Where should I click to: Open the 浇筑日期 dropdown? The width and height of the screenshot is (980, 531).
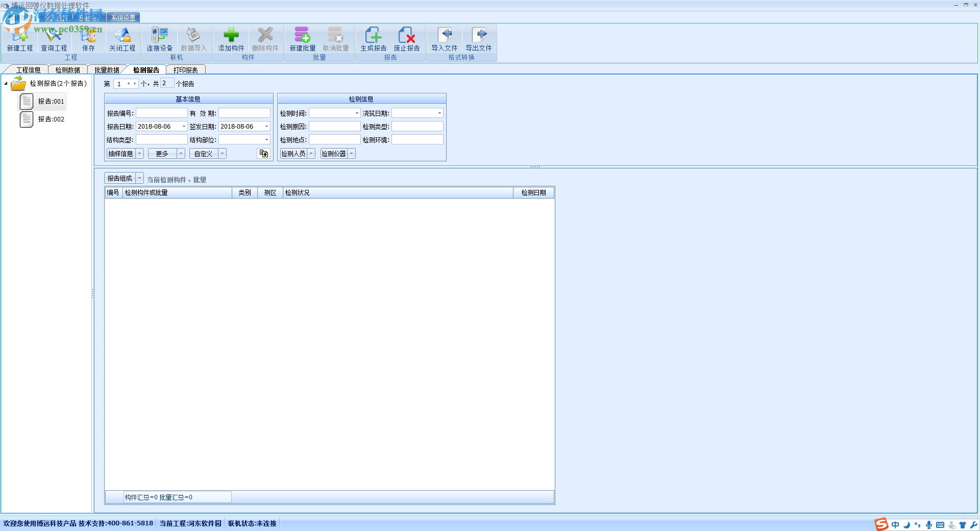[x=439, y=113]
